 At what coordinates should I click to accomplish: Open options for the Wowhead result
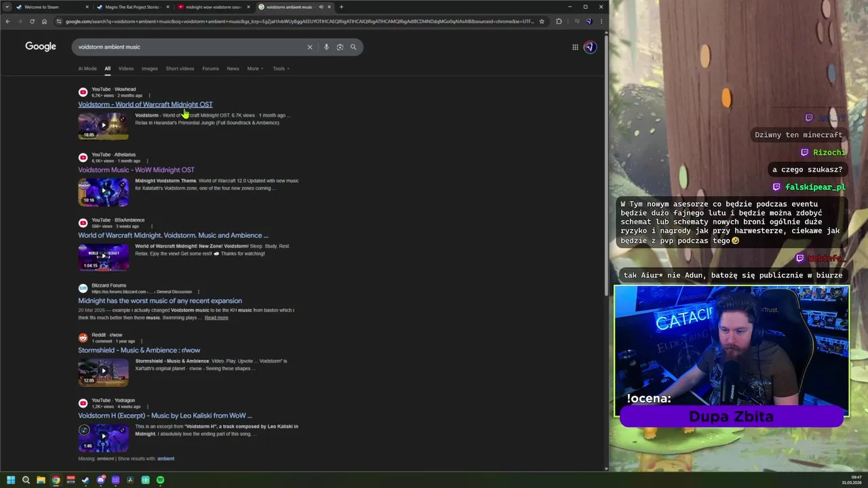149,96
